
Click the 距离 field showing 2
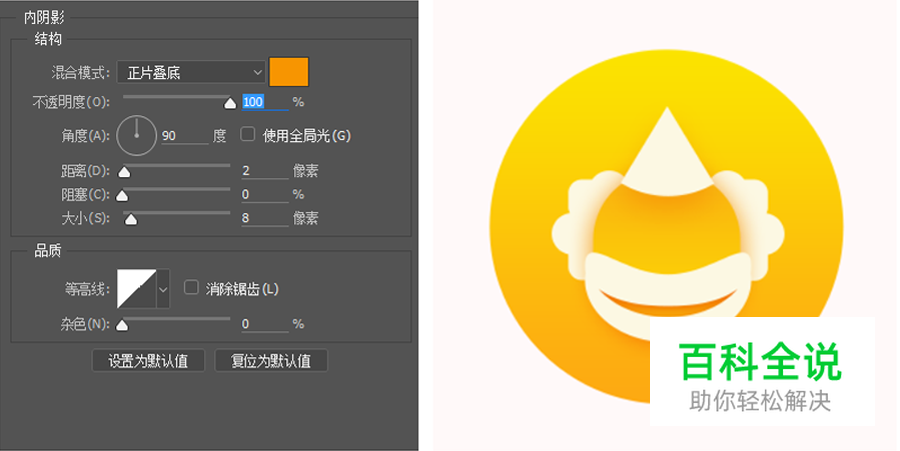point(265,171)
